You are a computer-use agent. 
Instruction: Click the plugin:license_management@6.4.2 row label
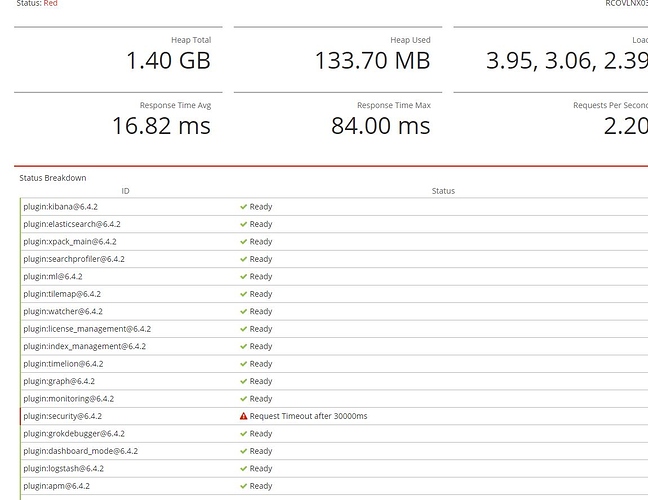point(87,329)
